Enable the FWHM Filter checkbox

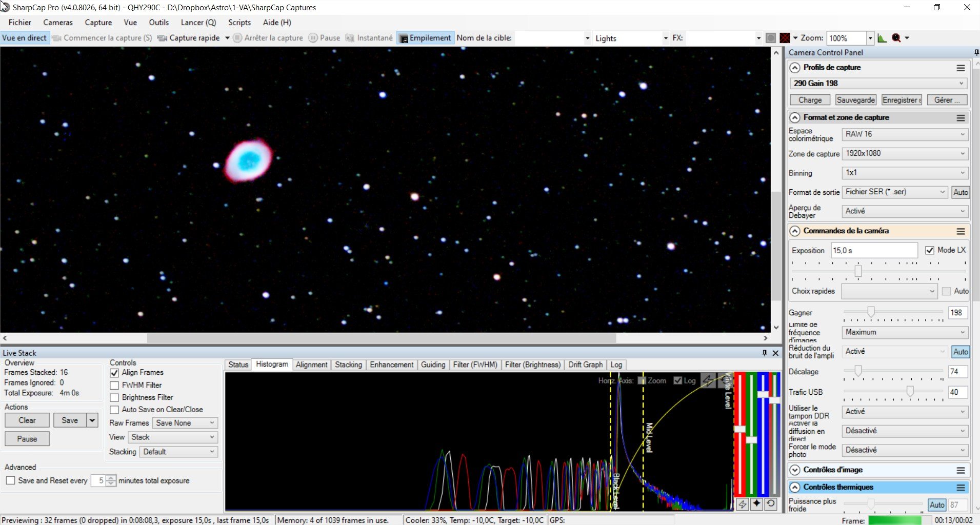[x=114, y=385]
